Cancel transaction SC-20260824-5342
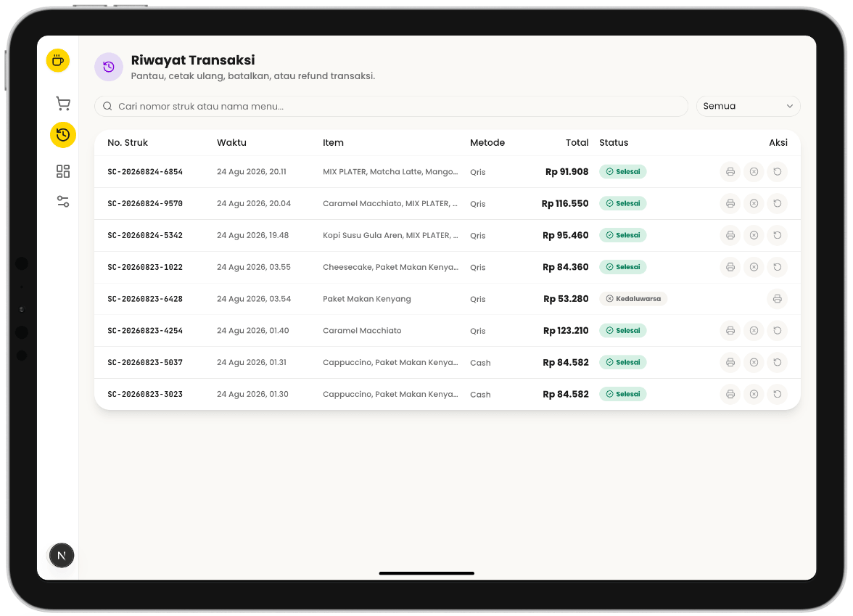This screenshot has width=853, height=616. pyautogui.click(x=754, y=236)
